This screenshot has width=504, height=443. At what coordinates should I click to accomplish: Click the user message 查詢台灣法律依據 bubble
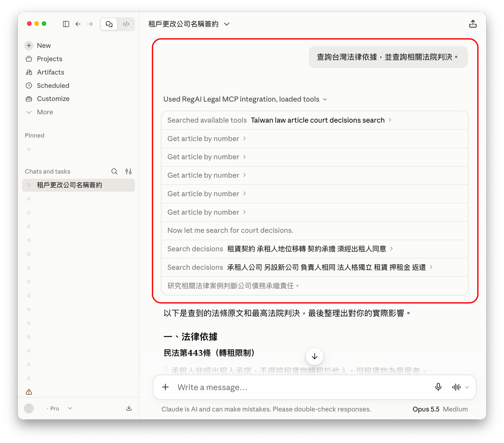[388, 57]
